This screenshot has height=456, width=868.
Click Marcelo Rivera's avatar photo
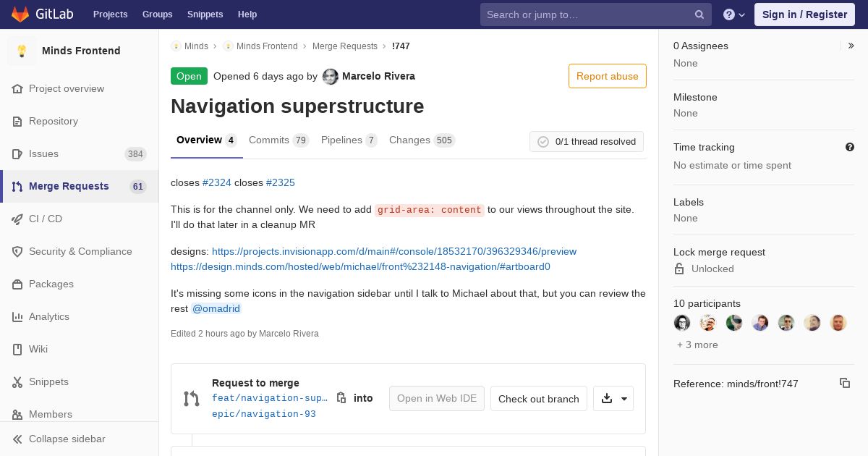(331, 76)
